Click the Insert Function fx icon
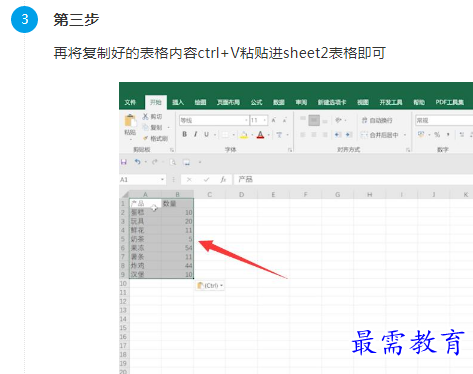Image resolution: width=473 pixels, height=374 pixels. point(223,180)
